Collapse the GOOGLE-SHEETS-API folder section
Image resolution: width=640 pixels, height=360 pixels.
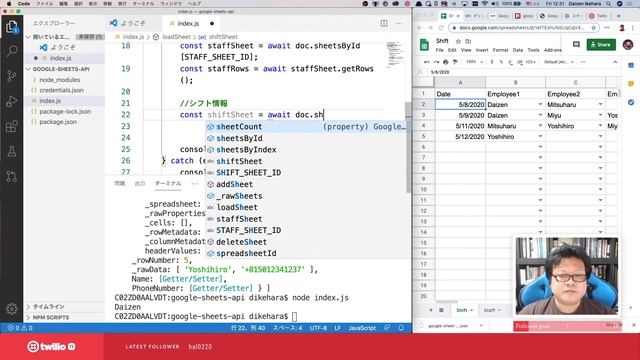[x=28, y=69]
